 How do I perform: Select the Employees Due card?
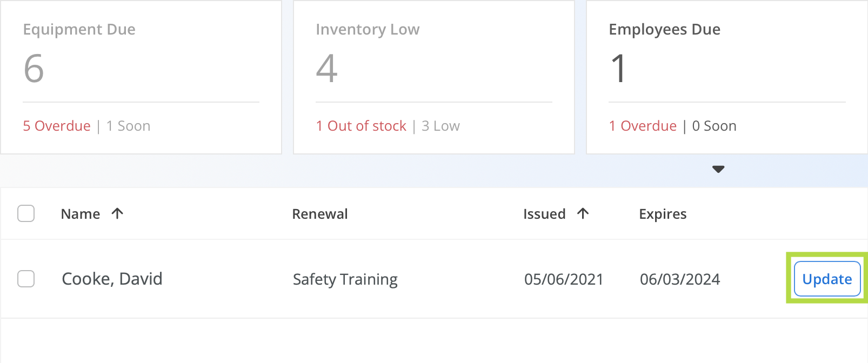point(727,77)
